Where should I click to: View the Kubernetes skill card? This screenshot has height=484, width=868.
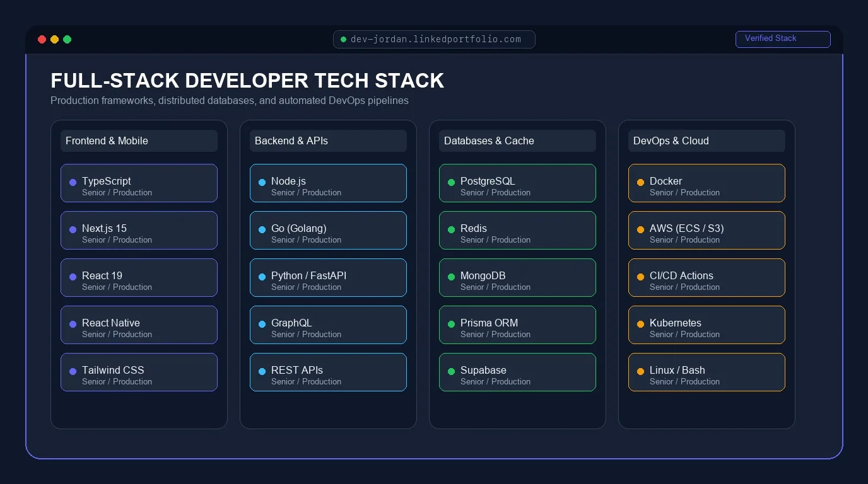point(707,325)
